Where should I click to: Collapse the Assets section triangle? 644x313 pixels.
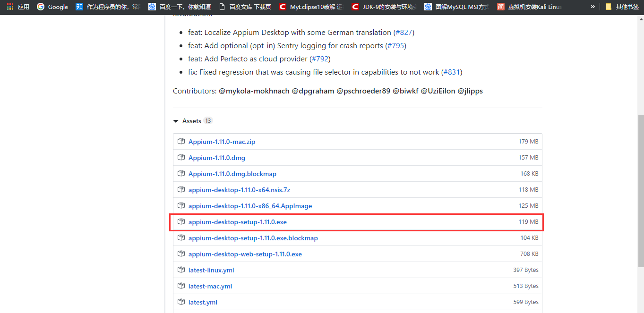click(175, 121)
